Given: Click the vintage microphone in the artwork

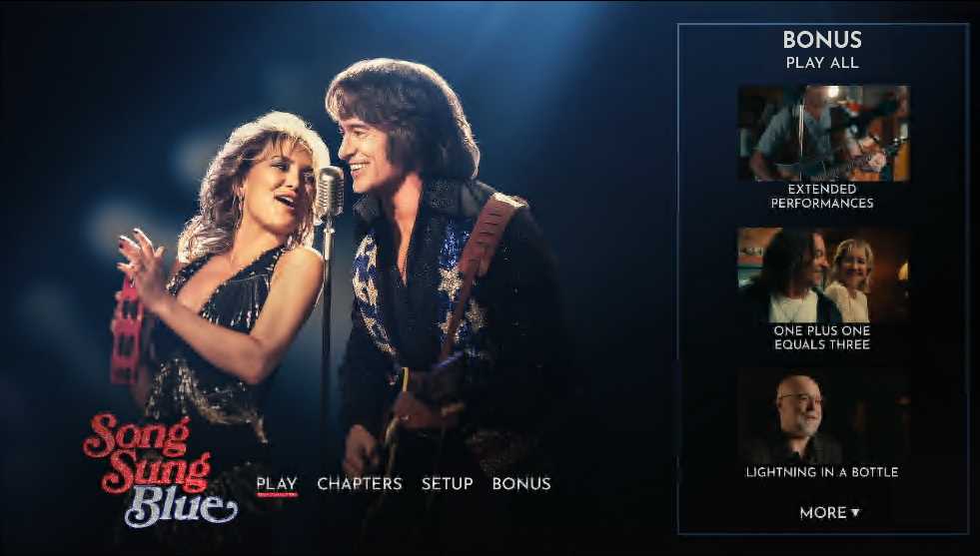Looking at the screenshot, I should [329, 192].
